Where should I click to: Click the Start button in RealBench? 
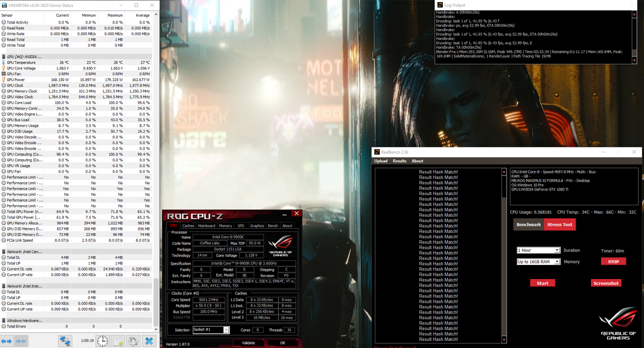tap(542, 283)
